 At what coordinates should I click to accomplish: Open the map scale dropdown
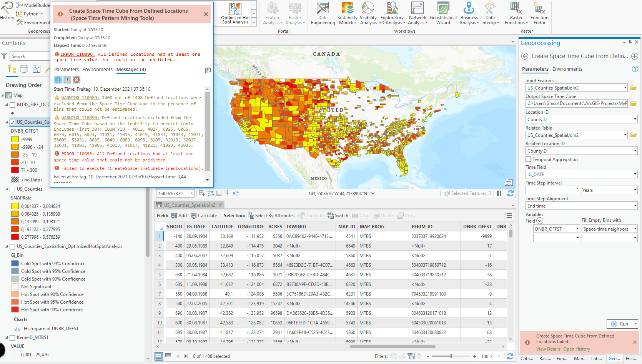tap(191, 194)
